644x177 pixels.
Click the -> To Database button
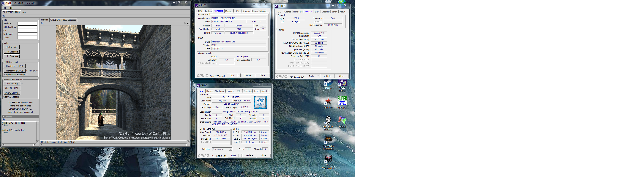coord(12,56)
